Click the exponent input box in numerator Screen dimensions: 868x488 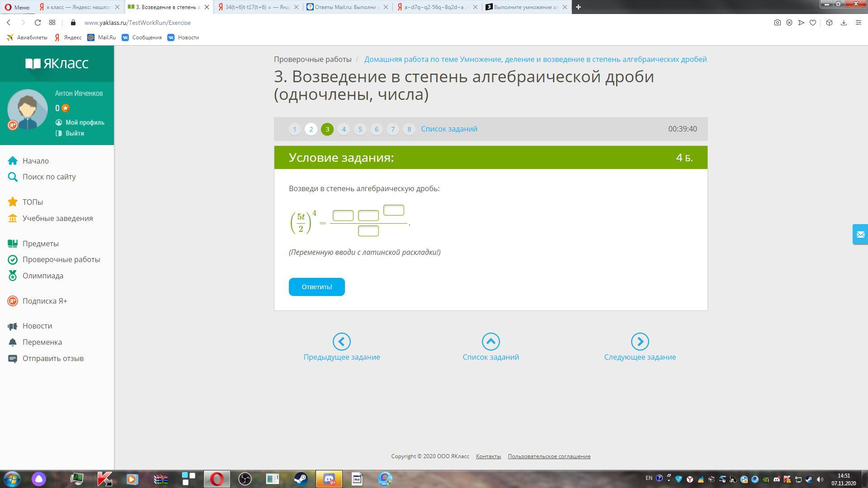click(393, 210)
